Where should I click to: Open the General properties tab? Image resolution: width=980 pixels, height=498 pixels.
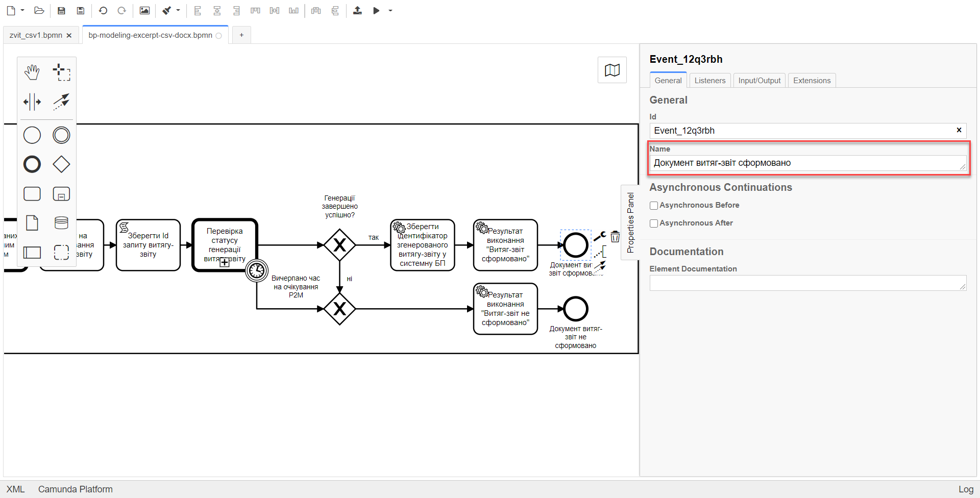click(x=668, y=81)
